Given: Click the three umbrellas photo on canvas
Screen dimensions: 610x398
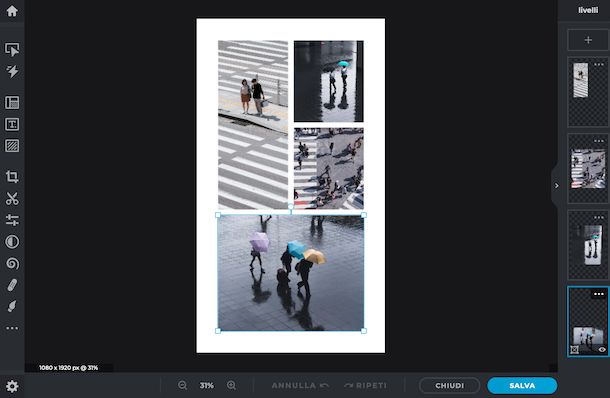Looking at the screenshot, I should click(x=291, y=273).
